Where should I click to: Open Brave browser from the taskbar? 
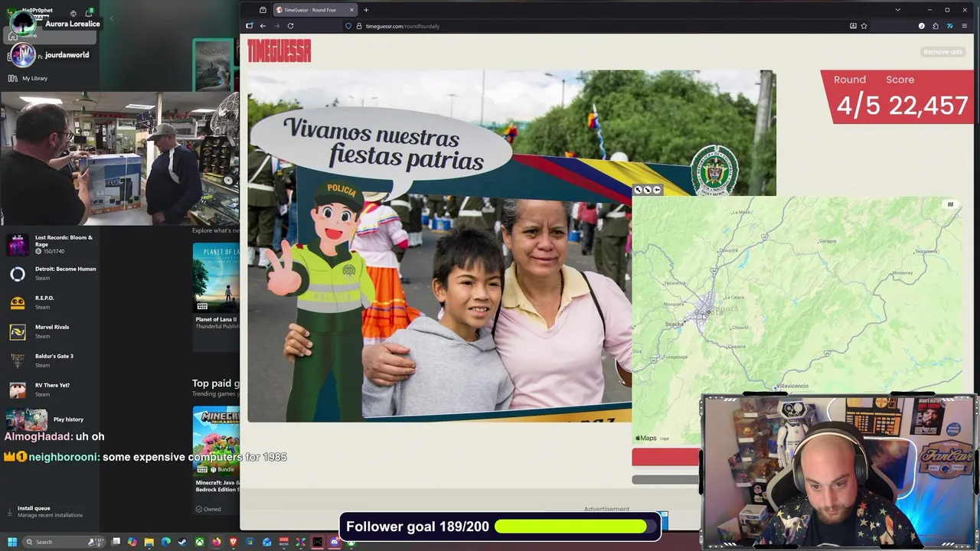click(x=234, y=542)
